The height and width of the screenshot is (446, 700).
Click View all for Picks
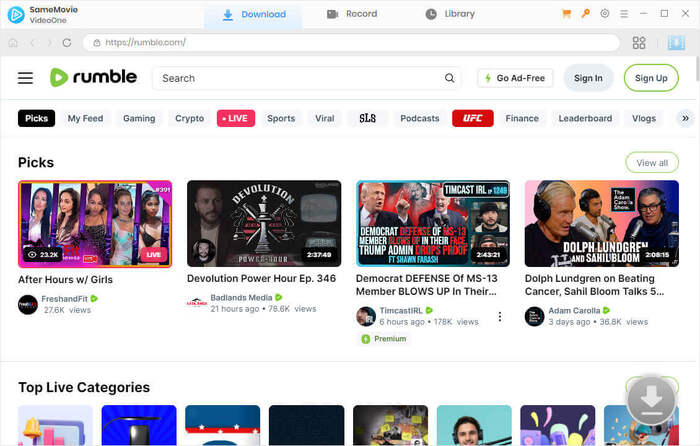[x=652, y=163]
